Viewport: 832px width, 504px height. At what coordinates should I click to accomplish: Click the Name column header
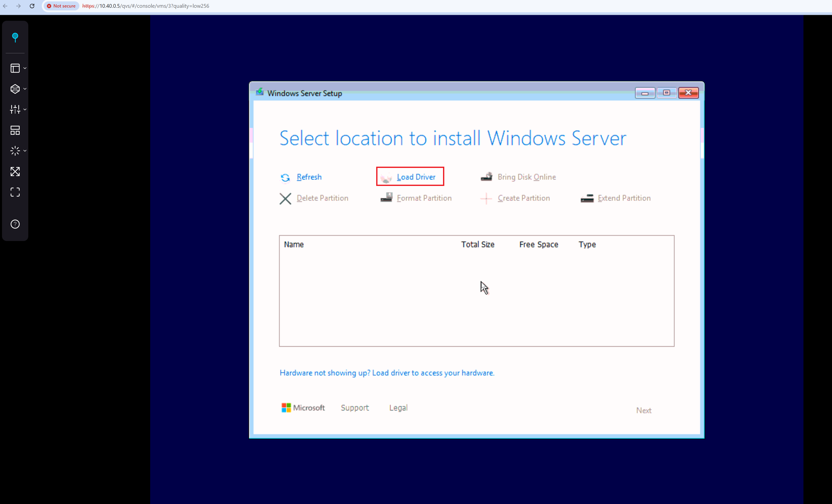coord(294,244)
